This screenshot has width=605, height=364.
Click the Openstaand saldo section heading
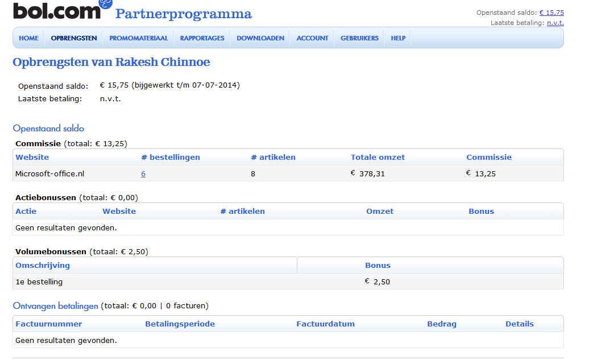click(x=48, y=128)
